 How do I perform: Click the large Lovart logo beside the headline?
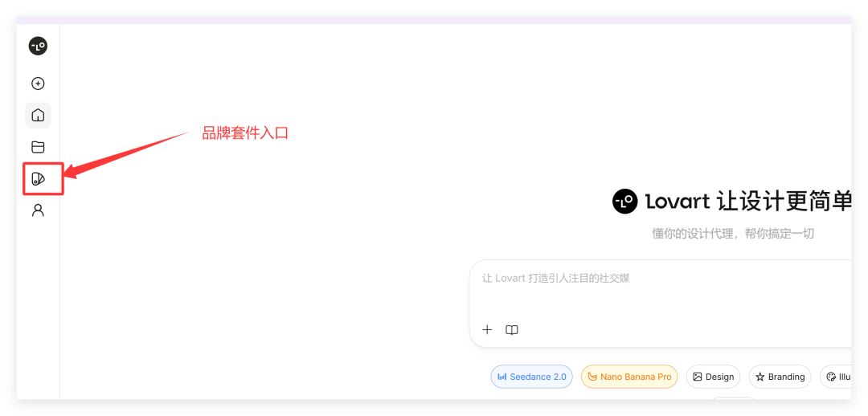pos(625,202)
